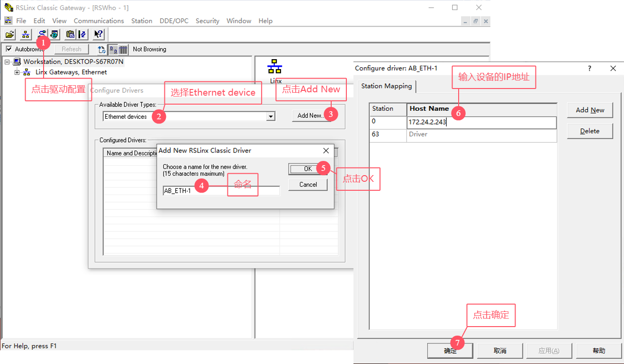The image size is (624, 364).
Task: Click the Workstation computer icon in tree
Action: [x=18, y=62]
